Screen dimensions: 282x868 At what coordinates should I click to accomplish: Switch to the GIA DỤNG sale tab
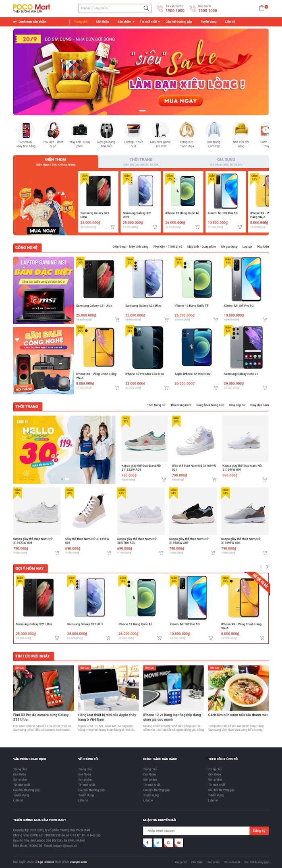(x=226, y=161)
